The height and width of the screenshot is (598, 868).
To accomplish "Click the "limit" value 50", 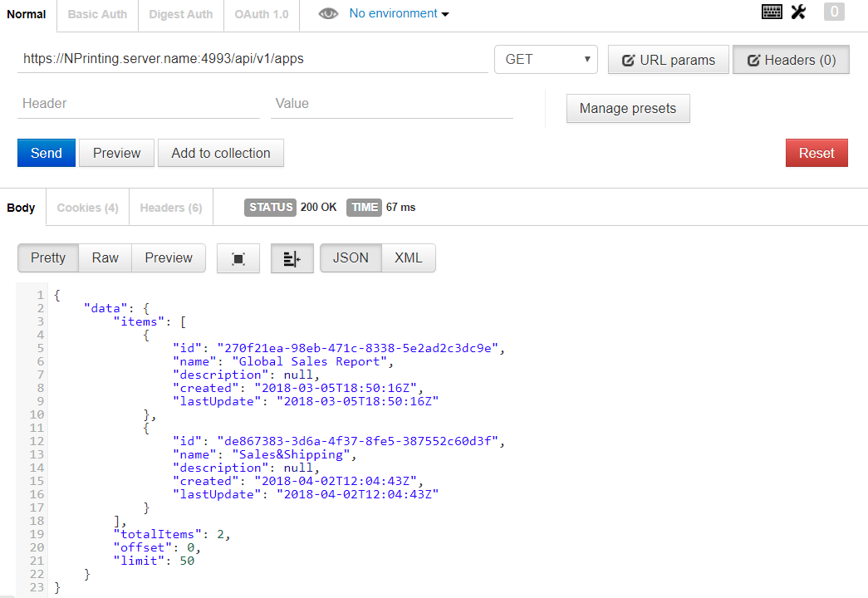I will pos(187,561).
